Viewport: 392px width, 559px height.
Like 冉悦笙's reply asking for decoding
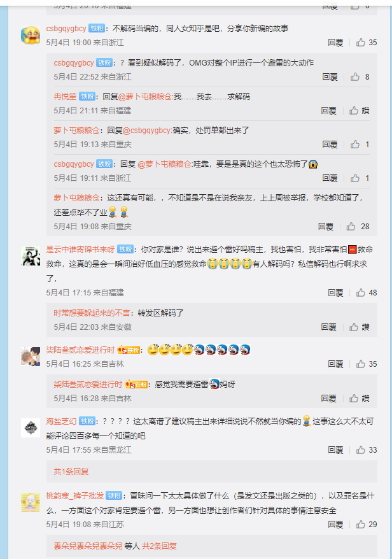point(359,111)
